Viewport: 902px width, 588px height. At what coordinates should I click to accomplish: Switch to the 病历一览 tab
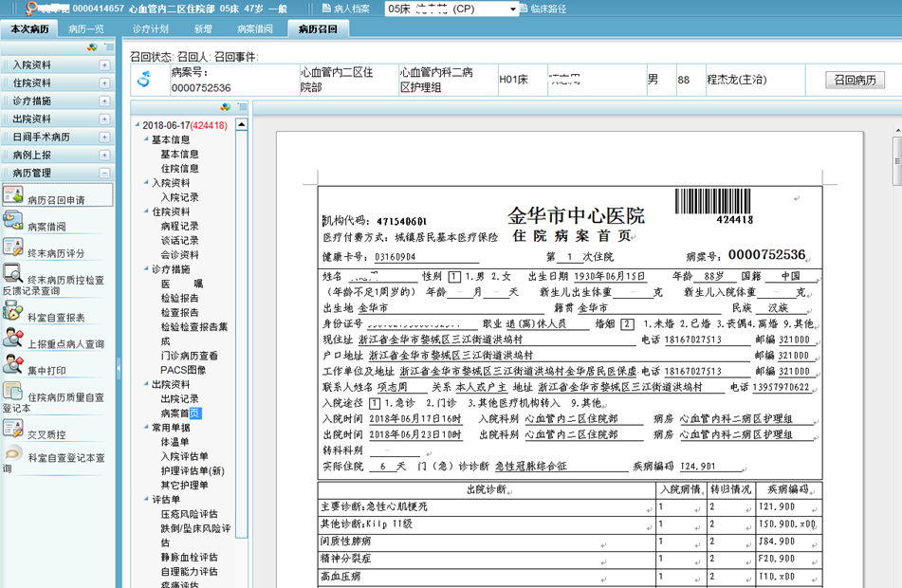coord(86,28)
